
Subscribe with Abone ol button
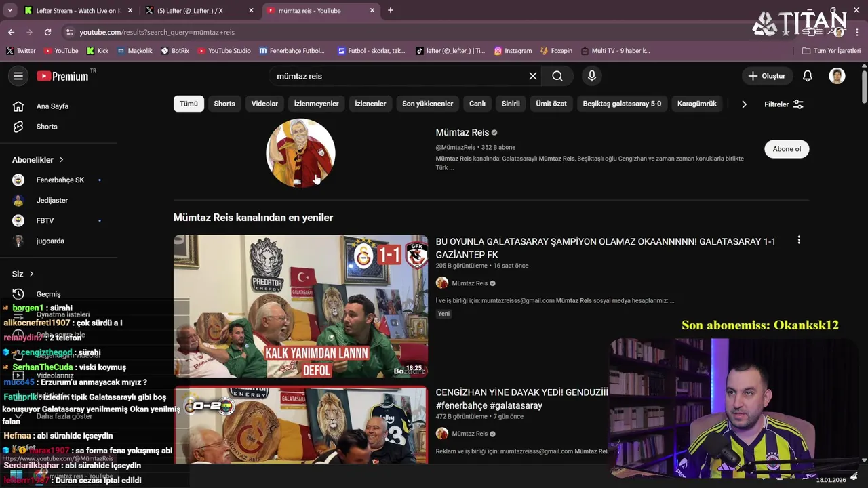tap(787, 149)
